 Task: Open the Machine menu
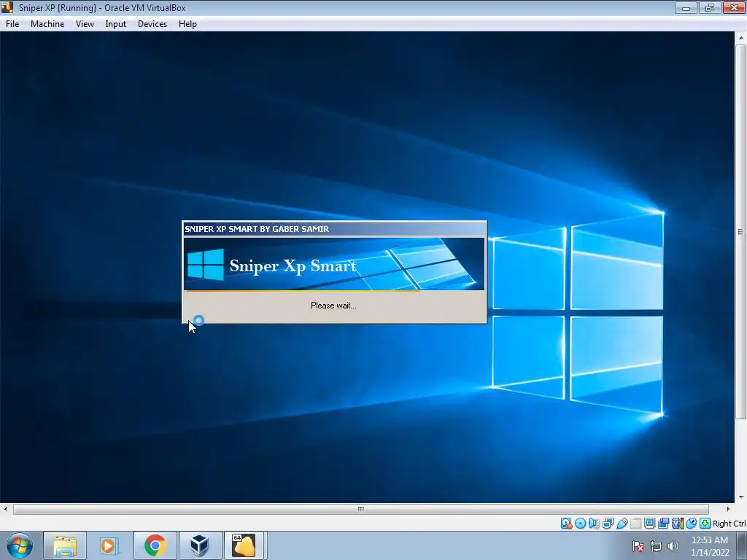click(x=47, y=24)
